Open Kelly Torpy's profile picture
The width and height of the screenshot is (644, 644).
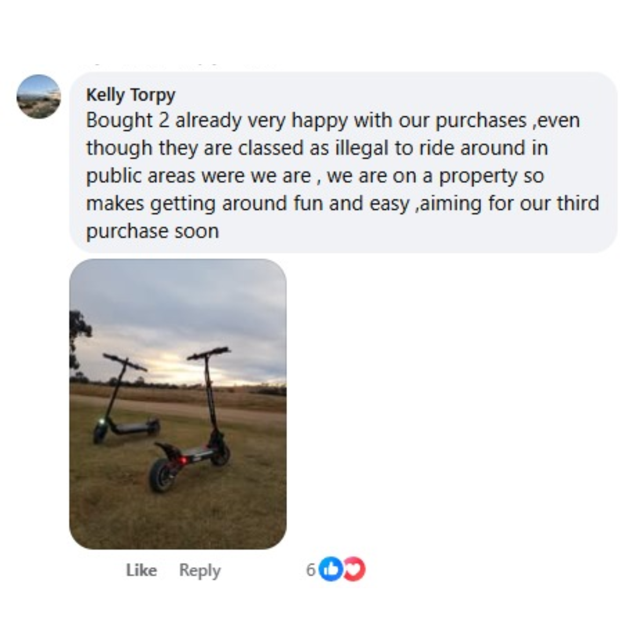tap(39, 97)
